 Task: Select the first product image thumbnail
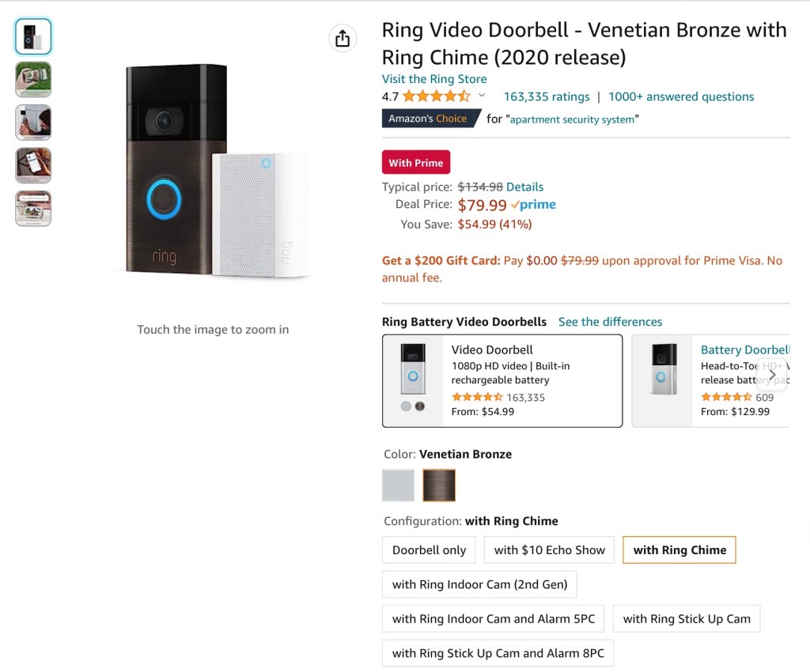[x=33, y=36]
